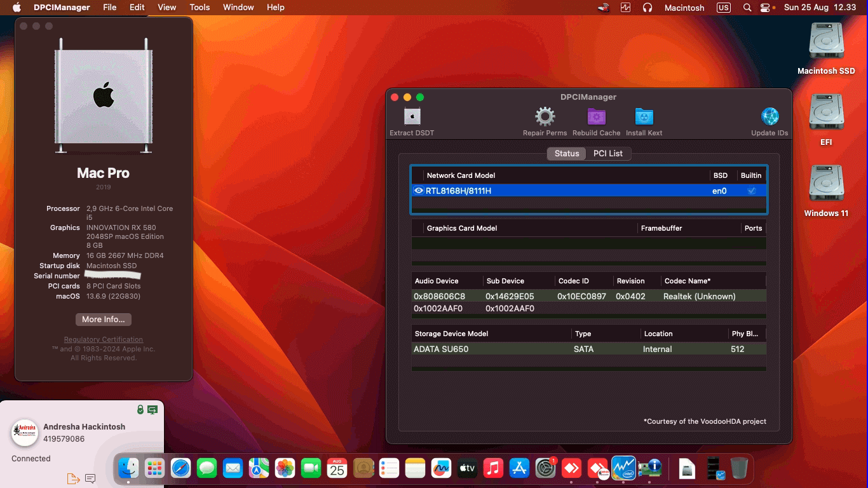868x488 pixels.
Task: Open the Edit menu
Action: pyautogui.click(x=137, y=8)
